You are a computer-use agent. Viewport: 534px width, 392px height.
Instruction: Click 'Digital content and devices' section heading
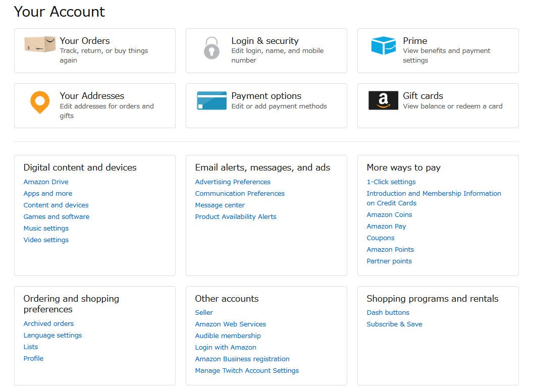click(80, 167)
